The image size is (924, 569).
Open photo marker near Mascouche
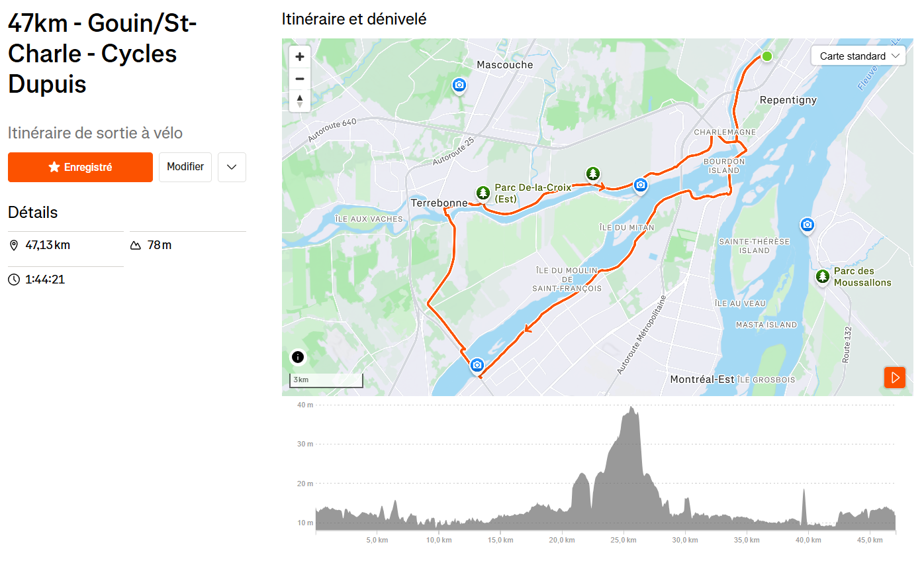(x=459, y=85)
